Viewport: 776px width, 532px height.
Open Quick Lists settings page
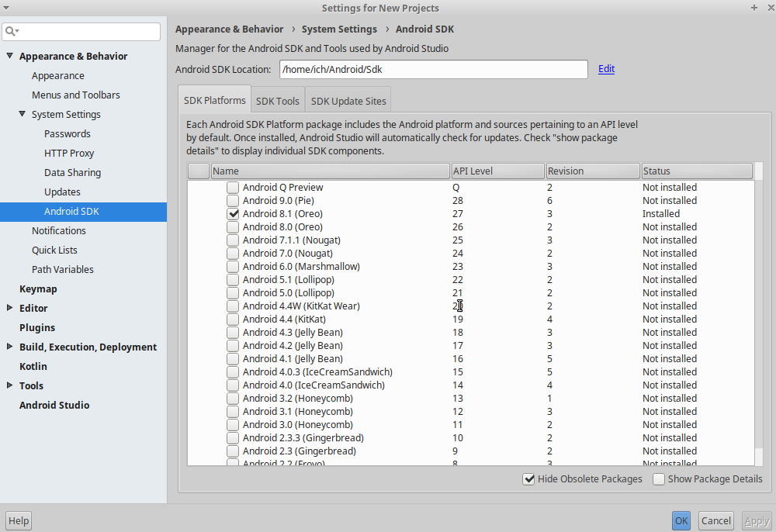(x=54, y=250)
